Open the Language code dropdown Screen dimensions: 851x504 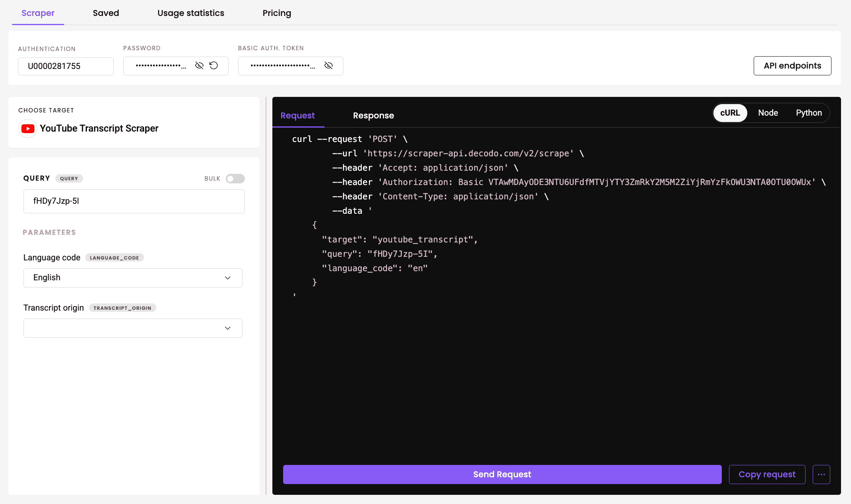(x=133, y=278)
